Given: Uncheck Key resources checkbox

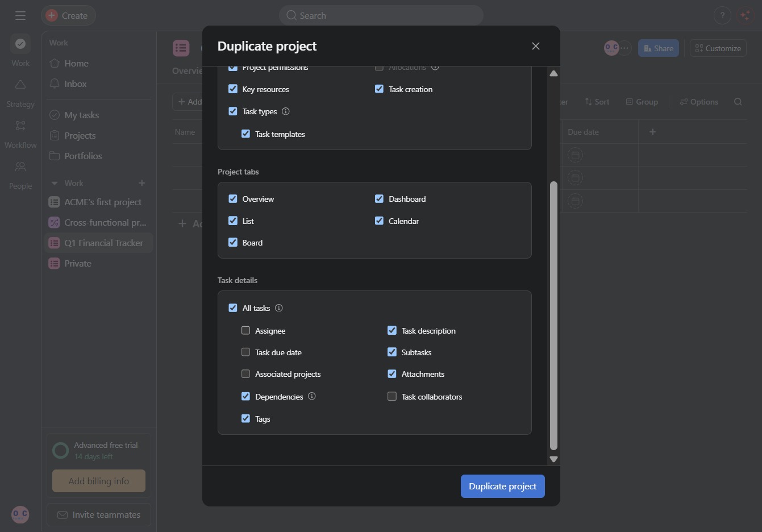Looking at the screenshot, I should (x=233, y=89).
